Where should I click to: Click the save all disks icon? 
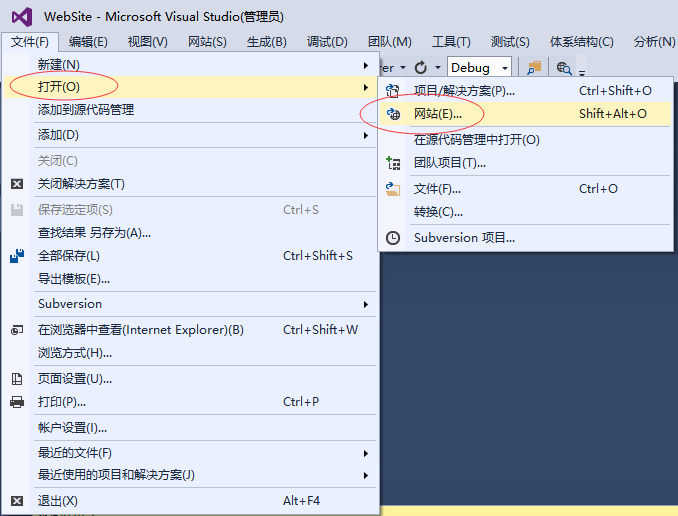pos(17,256)
